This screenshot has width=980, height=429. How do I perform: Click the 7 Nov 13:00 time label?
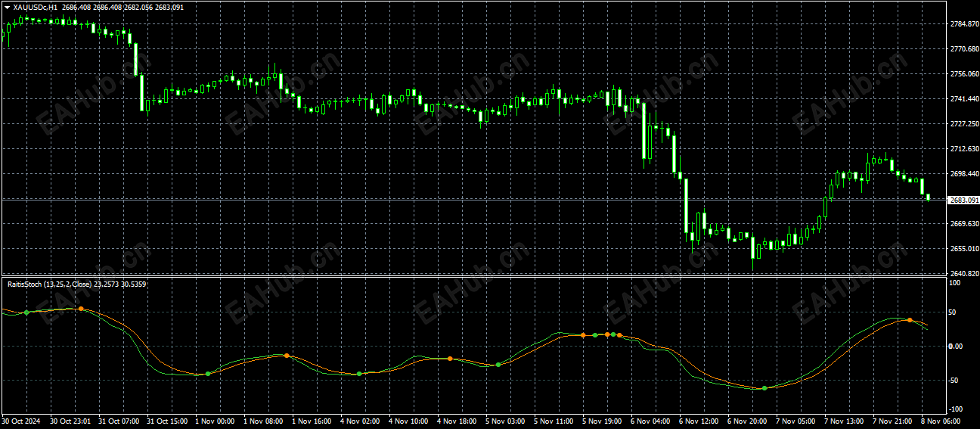tap(844, 421)
